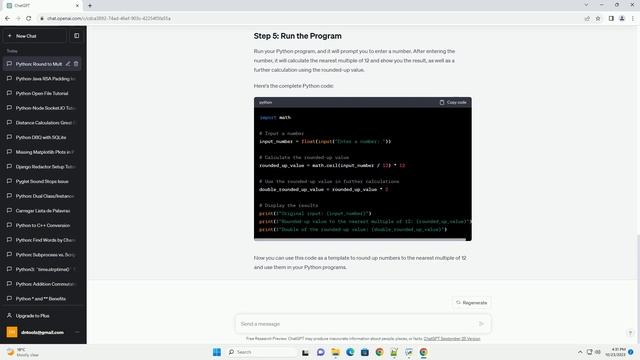640x360 pixels.
Task: Click Upgrade to Plus
Action: pos(42,316)
